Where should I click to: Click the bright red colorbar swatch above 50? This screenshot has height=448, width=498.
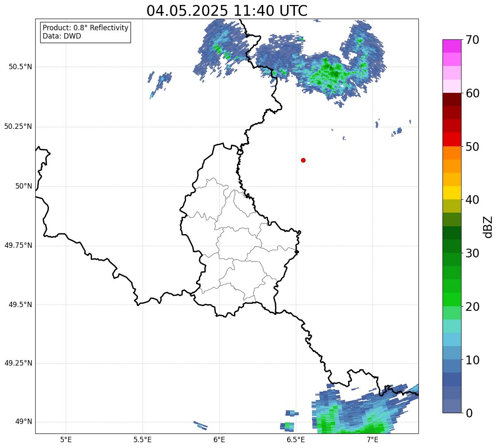pos(452,139)
